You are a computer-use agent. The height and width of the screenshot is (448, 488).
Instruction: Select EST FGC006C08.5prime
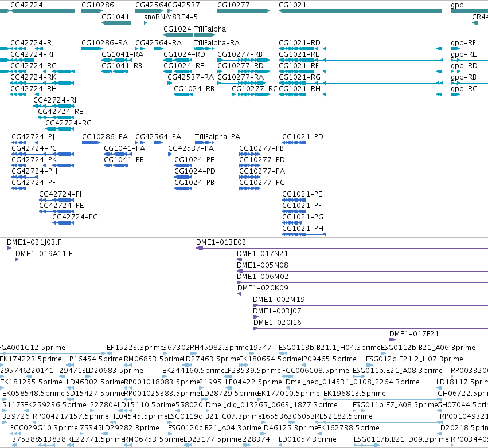pyautogui.click(x=315, y=371)
